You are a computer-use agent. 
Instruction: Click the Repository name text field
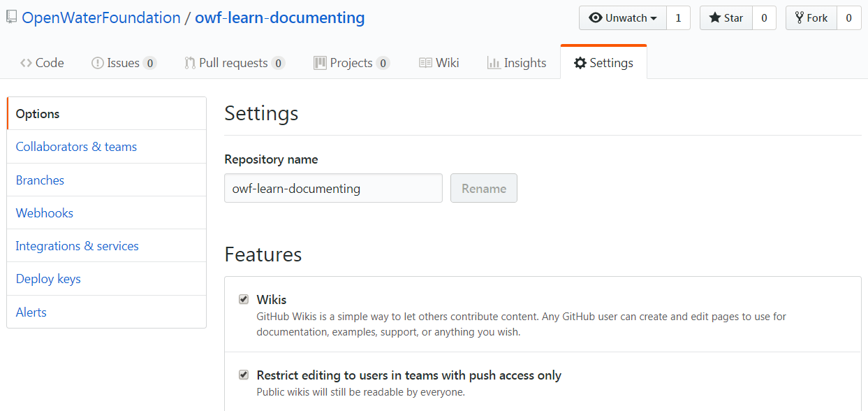point(333,188)
